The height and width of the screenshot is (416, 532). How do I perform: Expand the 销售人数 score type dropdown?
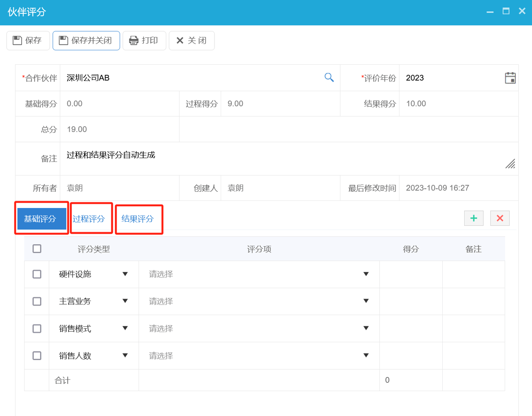[x=125, y=355]
